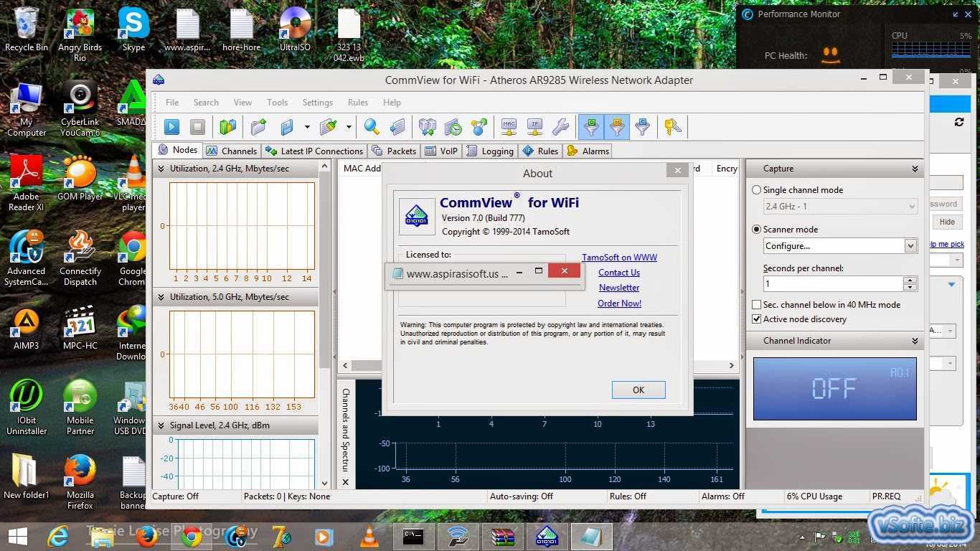The width and height of the screenshot is (980, 551).
Task: Enable Sec. channel below in 40 MHz mode
Action: [x=756, y=305]
